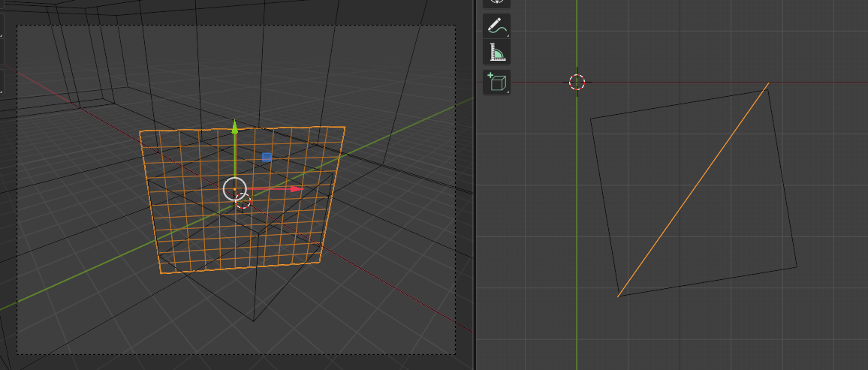This screenshot has width=868, height=370.
Task: Click the orange grid mesh's bottom-left corner
Action: [160, 272]
